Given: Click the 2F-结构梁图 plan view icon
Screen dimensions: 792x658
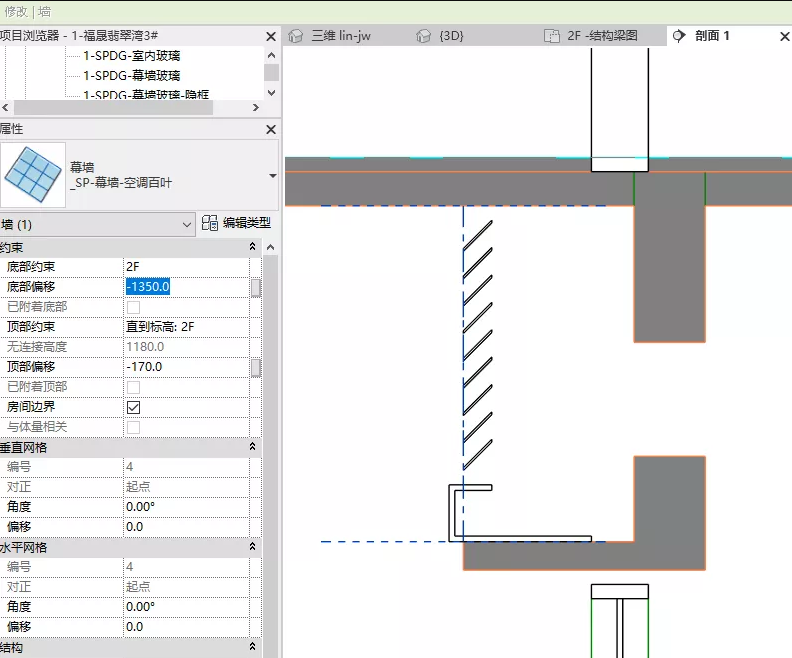Looking at the screenshot, I should click(552, 36).
